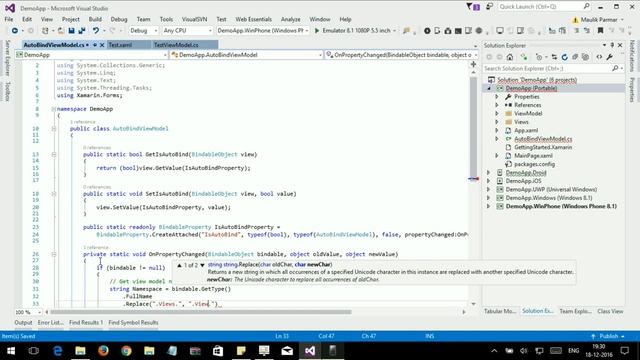Click the Publish button in status bar
The image size is (640, 360).
[608, 336]
